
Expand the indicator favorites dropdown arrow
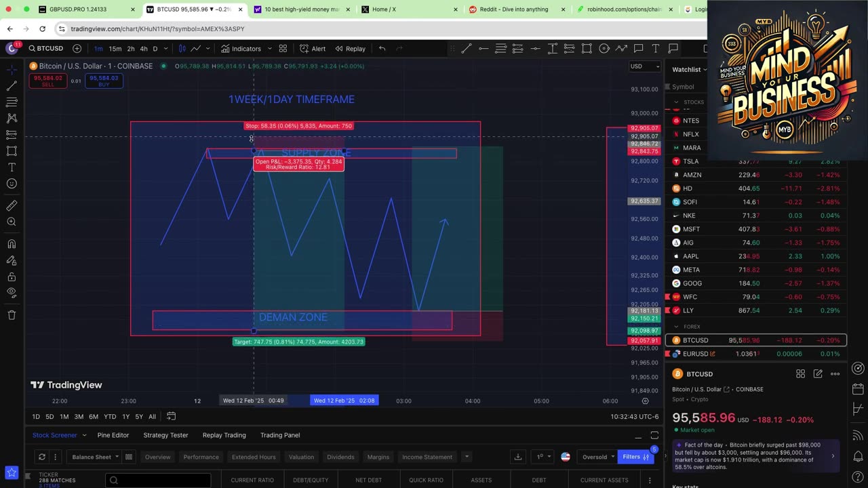tap(269, 49)
